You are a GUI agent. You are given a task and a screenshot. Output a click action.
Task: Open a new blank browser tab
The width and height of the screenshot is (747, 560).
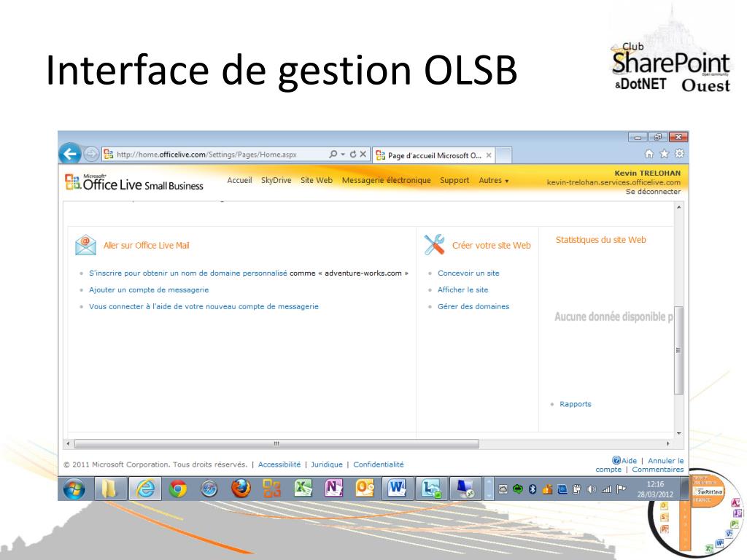tap(503, 155)
